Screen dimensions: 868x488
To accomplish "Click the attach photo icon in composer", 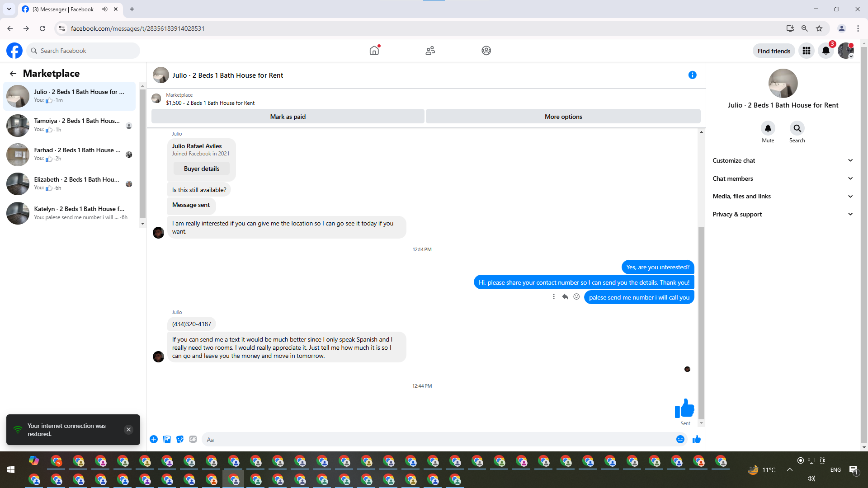I will click(167, 439).
